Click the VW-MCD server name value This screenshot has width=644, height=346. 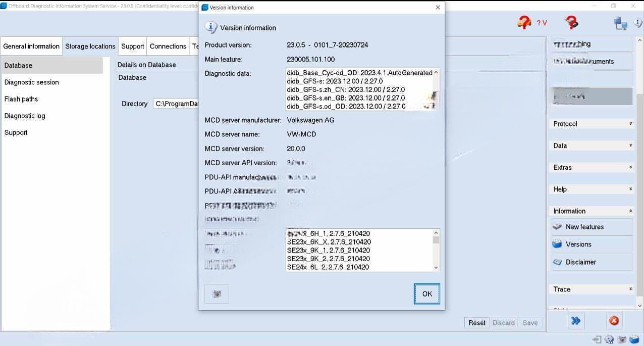(x=301, y=134)
